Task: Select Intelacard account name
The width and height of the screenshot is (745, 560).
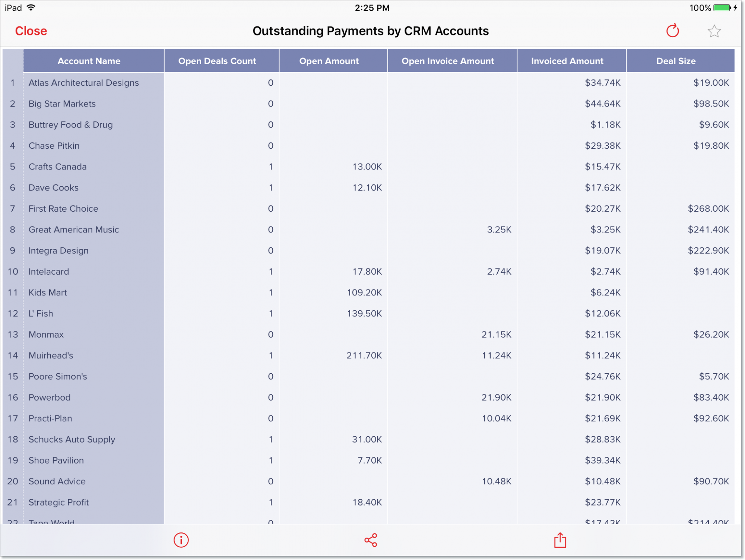Action: (x=49, y=272)
